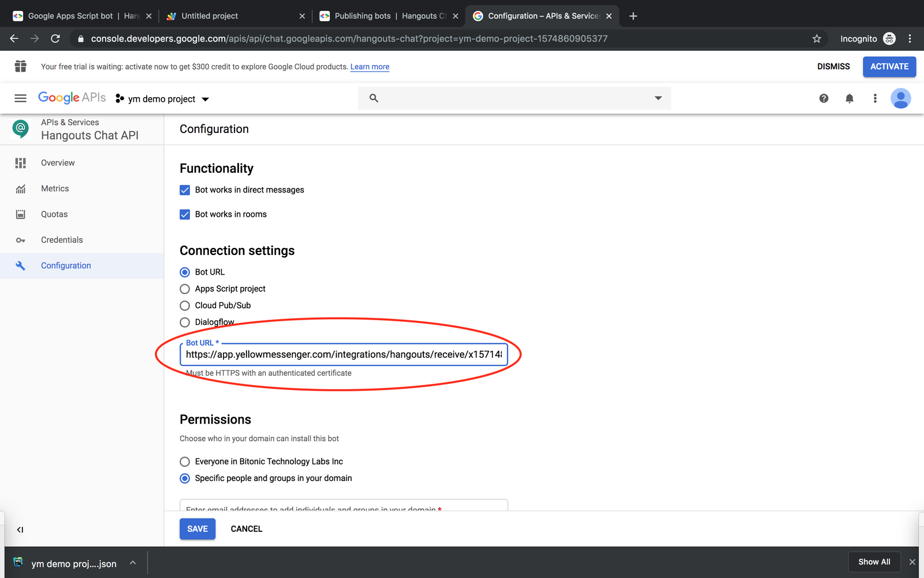Click the Configuration wrench icon

21,266
